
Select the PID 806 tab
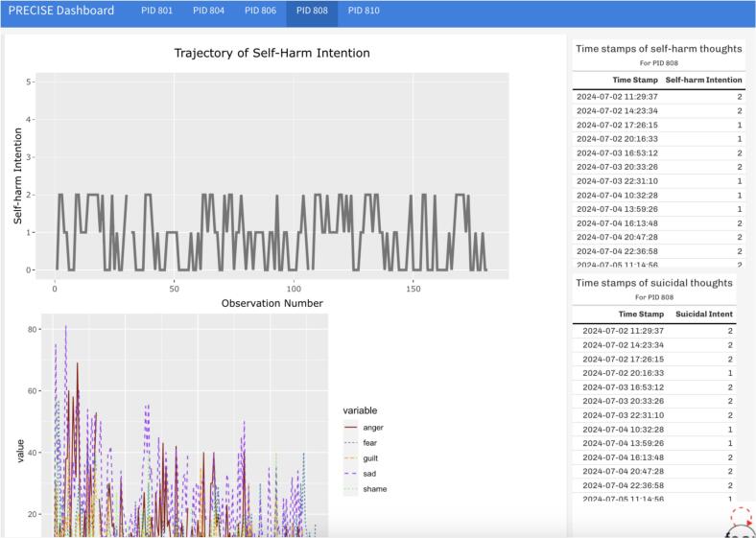260,11
